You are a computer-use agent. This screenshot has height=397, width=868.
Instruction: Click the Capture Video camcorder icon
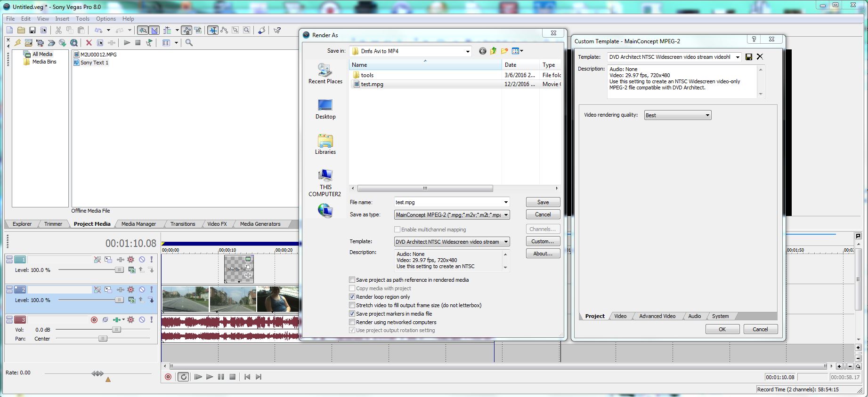pos(40,43)
